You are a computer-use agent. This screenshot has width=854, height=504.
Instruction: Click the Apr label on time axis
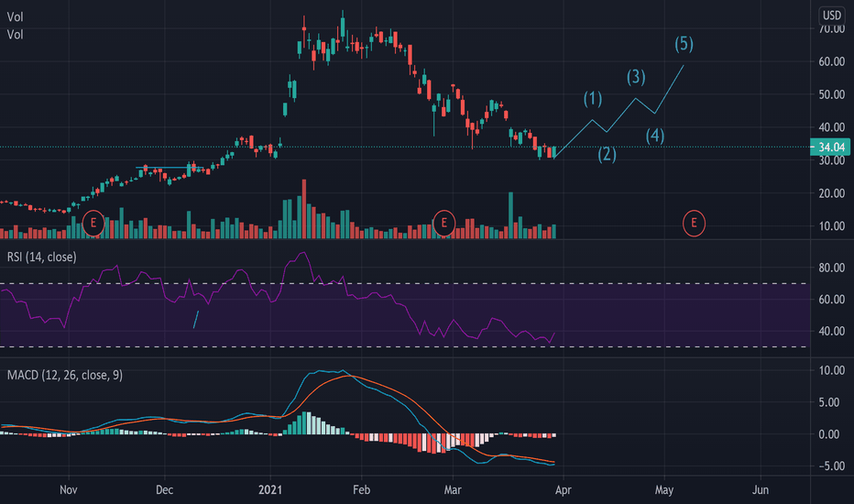point(564,490)
